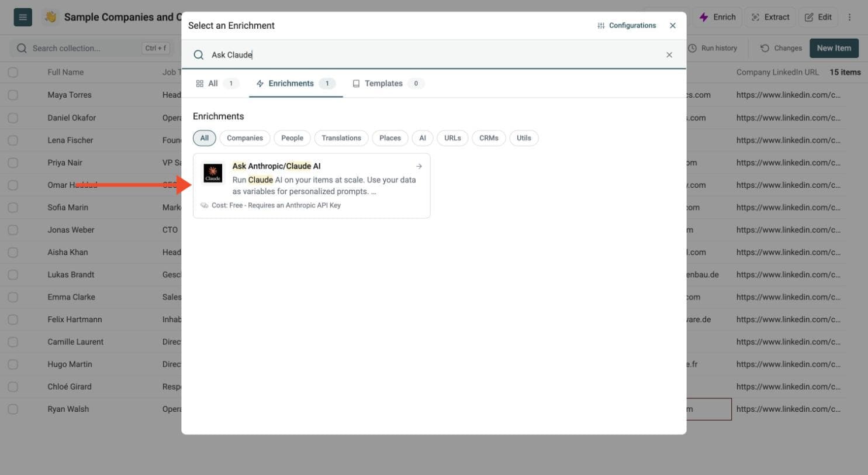
Task: Filter enrichments by Utils
Action: (x=524, y=138)
